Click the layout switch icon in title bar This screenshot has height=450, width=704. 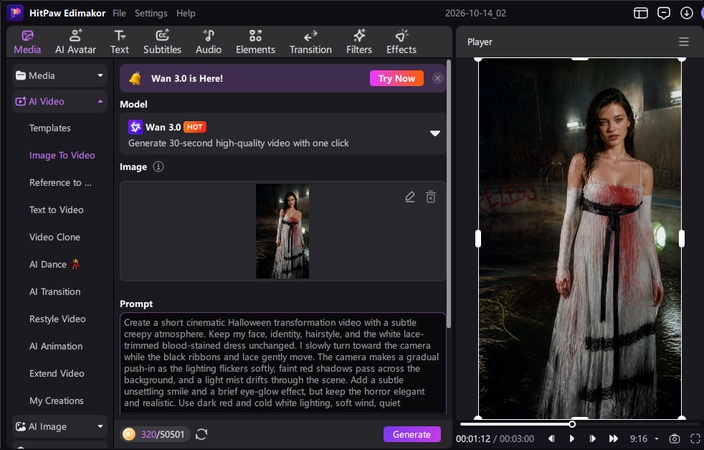[x=641, y=13]
